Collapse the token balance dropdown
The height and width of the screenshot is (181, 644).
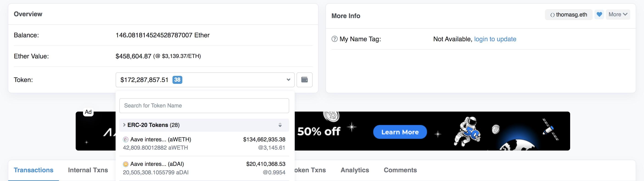[x=288, y=80]
